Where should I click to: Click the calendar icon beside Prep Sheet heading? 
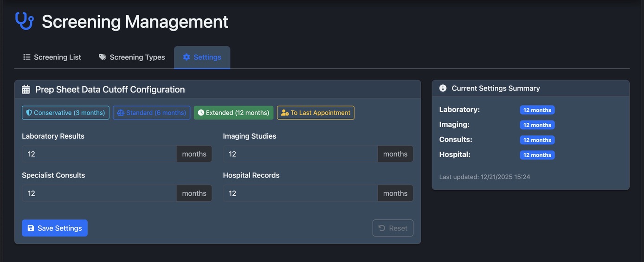[x=26, y=89]
